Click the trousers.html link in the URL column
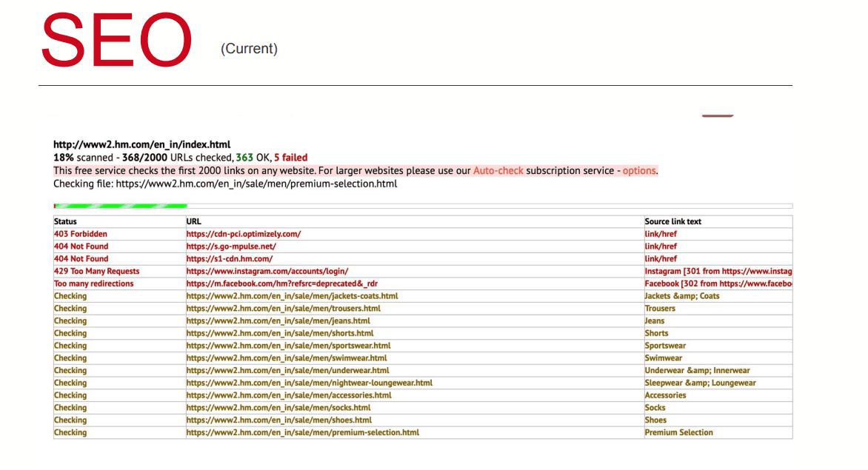 284,308
